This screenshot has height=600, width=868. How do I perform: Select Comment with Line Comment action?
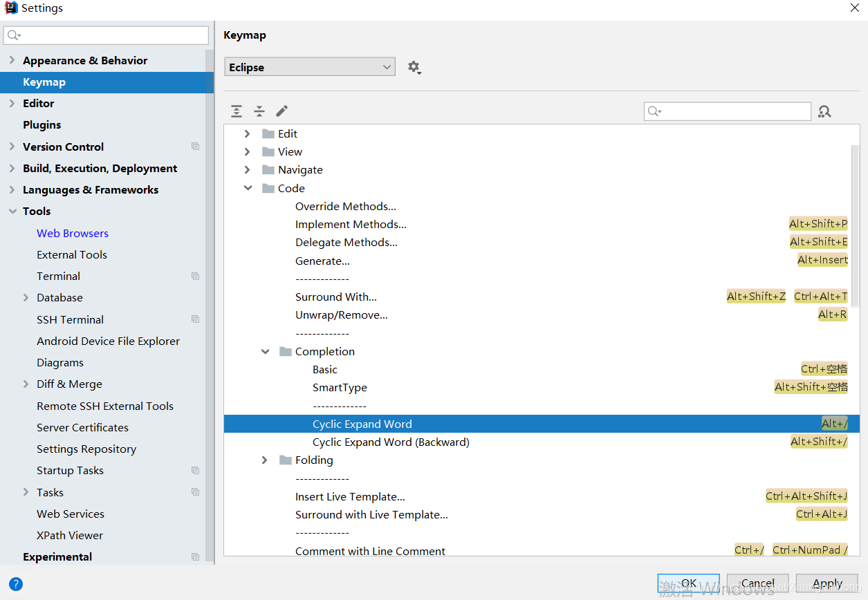pos(370,551)
